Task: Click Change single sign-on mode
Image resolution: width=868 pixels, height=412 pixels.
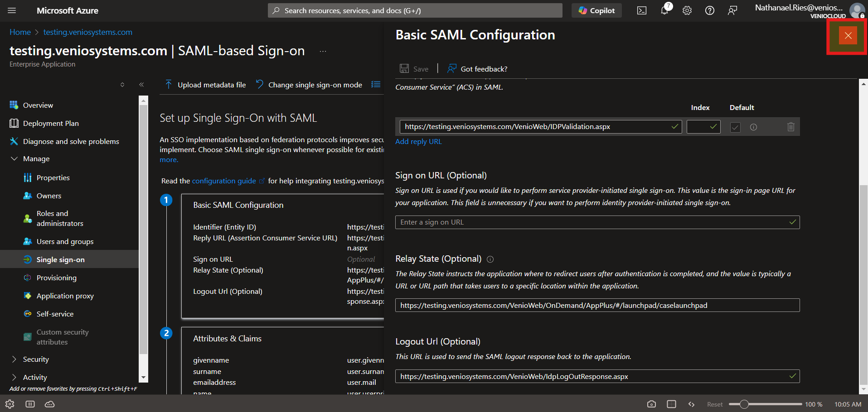Action: tap(309, 85)
